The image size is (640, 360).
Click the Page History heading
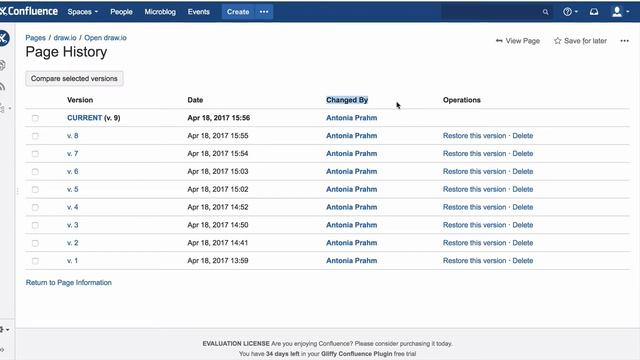coord(66,52)
